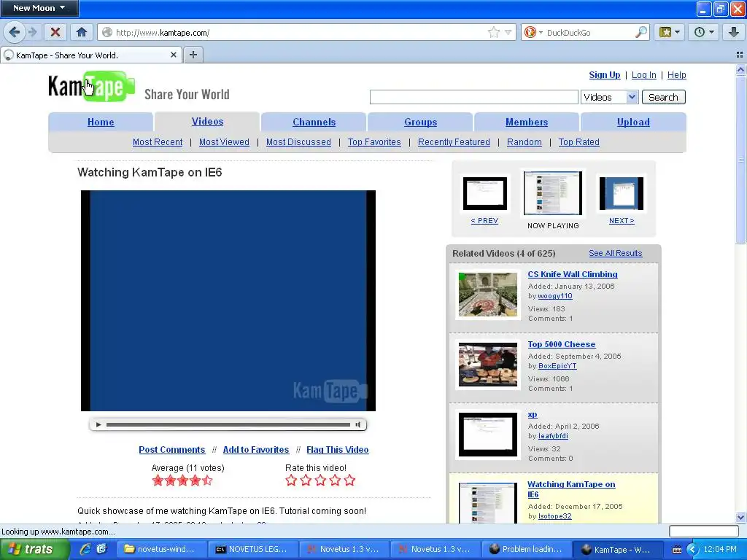Open the Top Favorites link
The height and width of the screenshot is (560, 747).
pos(374,142)
